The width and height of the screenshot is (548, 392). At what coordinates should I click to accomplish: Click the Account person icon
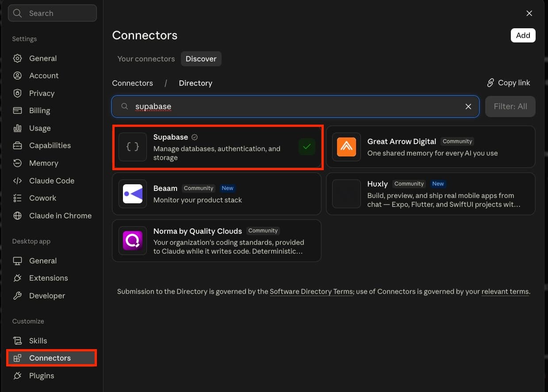[17, 76]
